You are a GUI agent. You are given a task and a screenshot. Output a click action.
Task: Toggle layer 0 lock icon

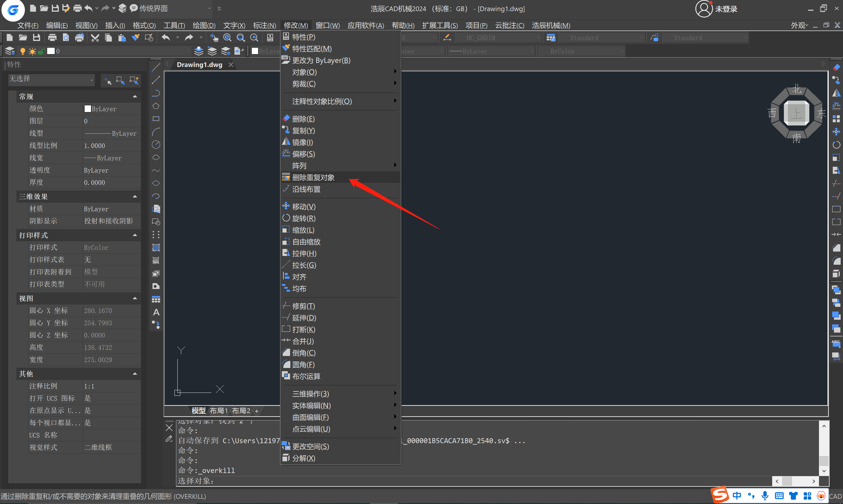click(41, 51)
